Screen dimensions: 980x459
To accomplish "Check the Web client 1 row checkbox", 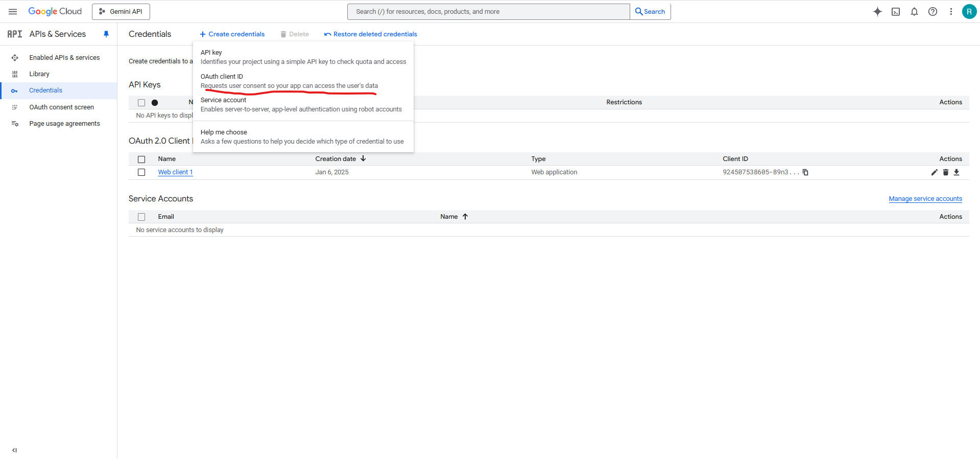I will click(x=141, y=172).
